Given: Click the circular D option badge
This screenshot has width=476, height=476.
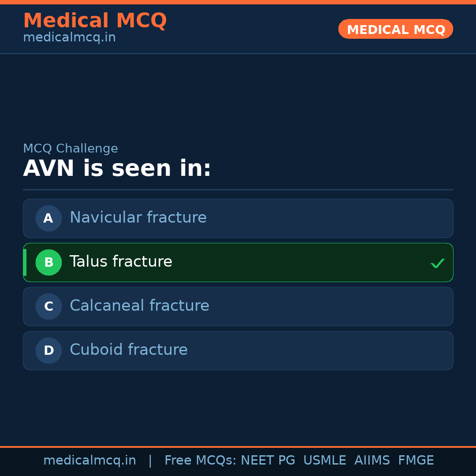Looking at the screenshot, I should click(48, 350).
